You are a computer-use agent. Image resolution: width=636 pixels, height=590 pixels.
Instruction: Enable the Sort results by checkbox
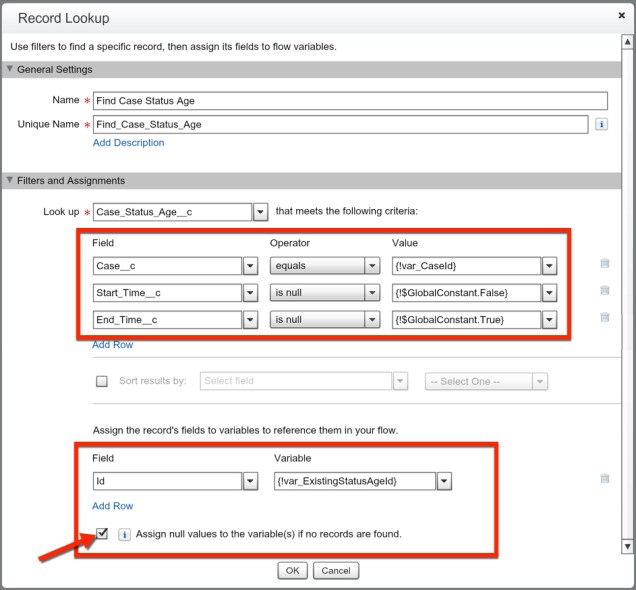tap(102, 381)
